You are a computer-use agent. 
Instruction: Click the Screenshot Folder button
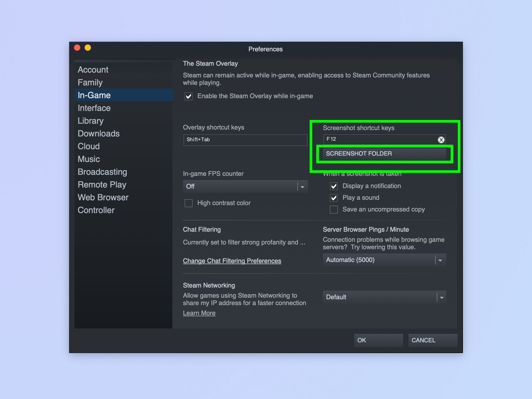[x=383, y=153]
